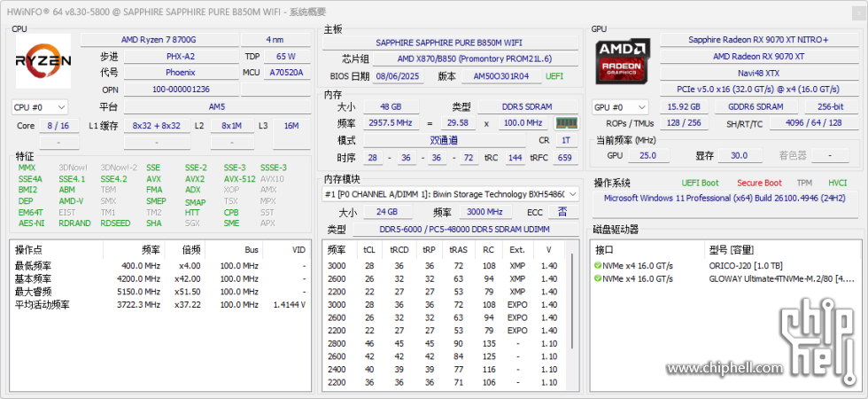Click the Ryzen CPU logo image

43,61
